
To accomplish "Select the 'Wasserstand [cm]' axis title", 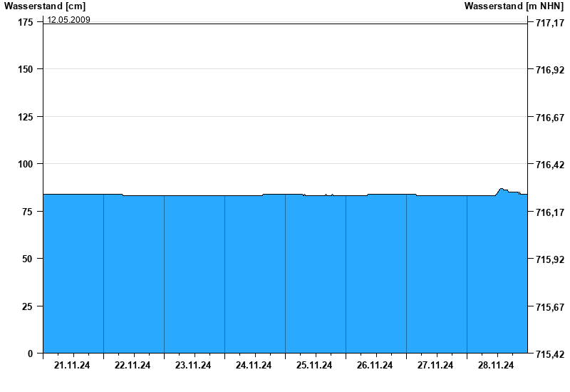I will point(45,6).
